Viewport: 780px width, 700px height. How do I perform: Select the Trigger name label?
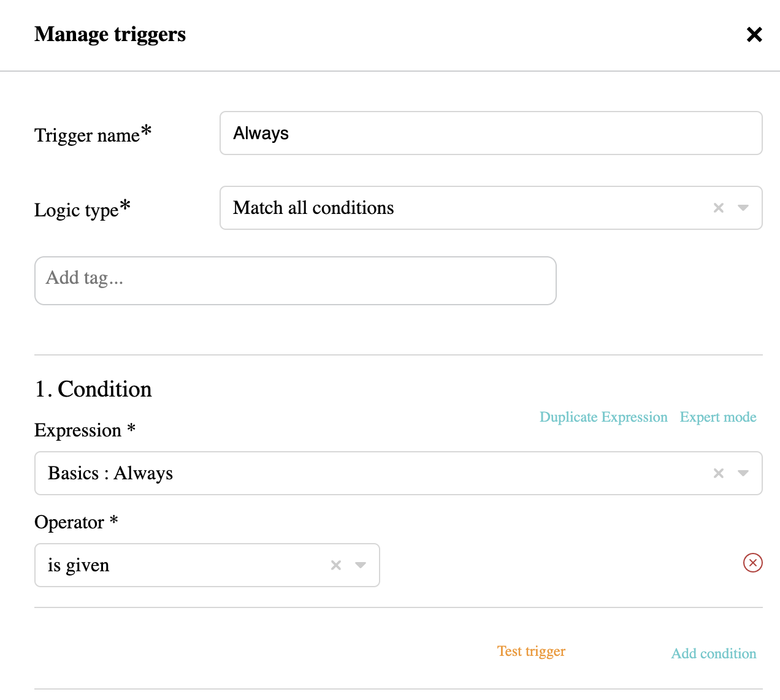click(x=93, y=134)
